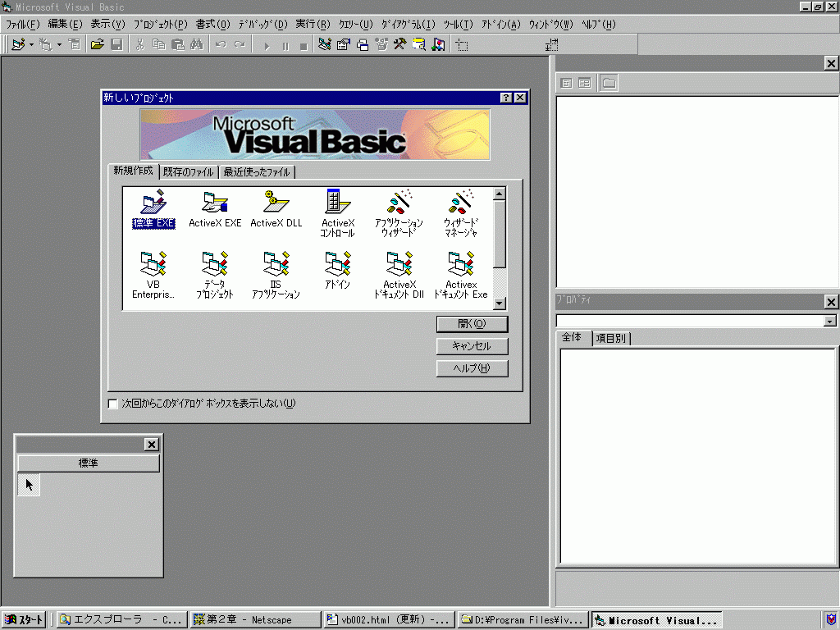
Task: Select the VB Enterprise edition controls icon
Action: point(153,275)
